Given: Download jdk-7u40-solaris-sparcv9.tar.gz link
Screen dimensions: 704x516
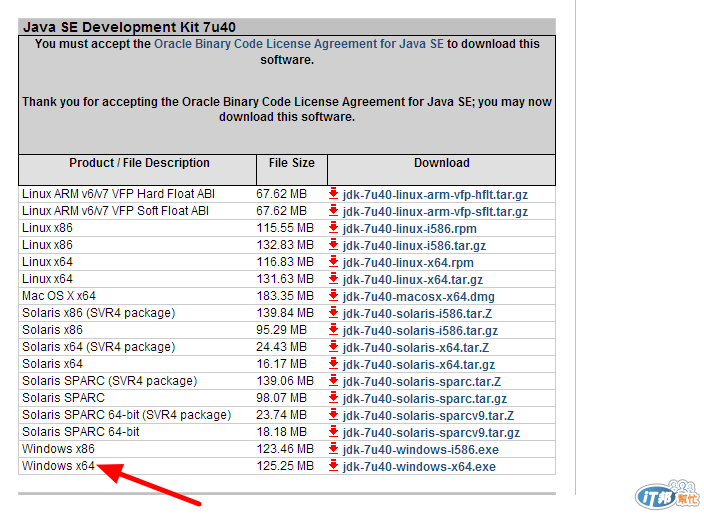Looking at the screenshot, I should [431, 433].
